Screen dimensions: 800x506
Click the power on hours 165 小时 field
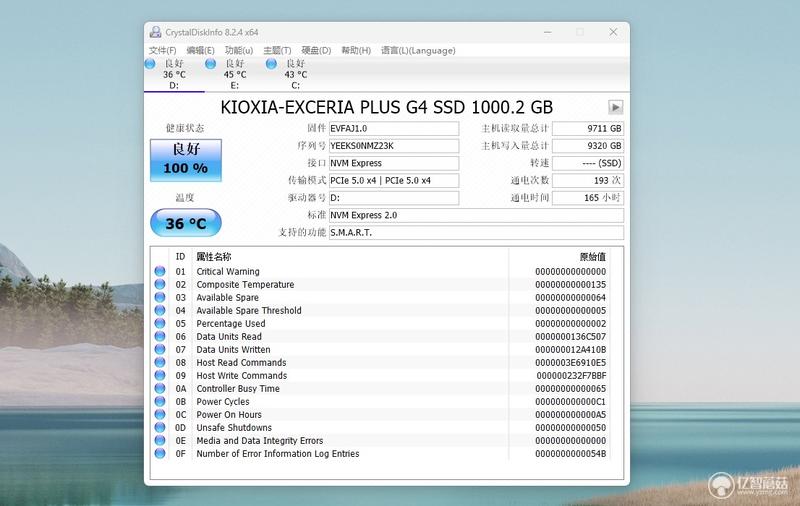[588, 198]
